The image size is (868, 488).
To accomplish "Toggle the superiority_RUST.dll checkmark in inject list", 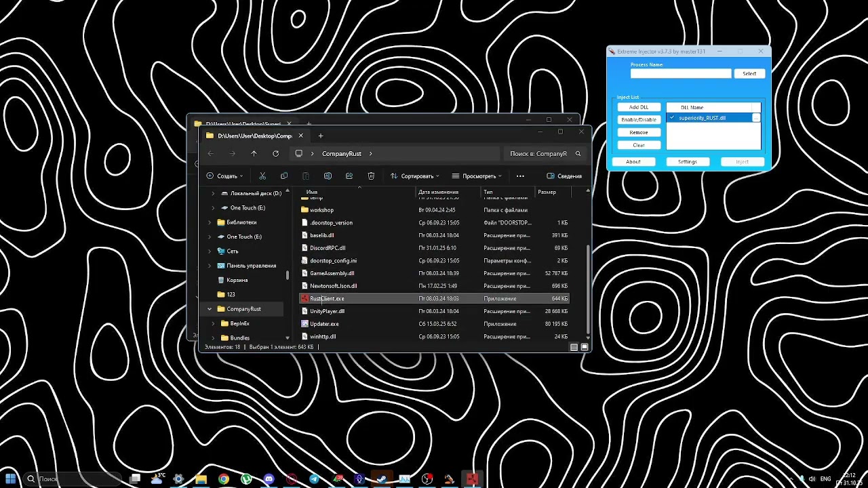I will point(672,118).
